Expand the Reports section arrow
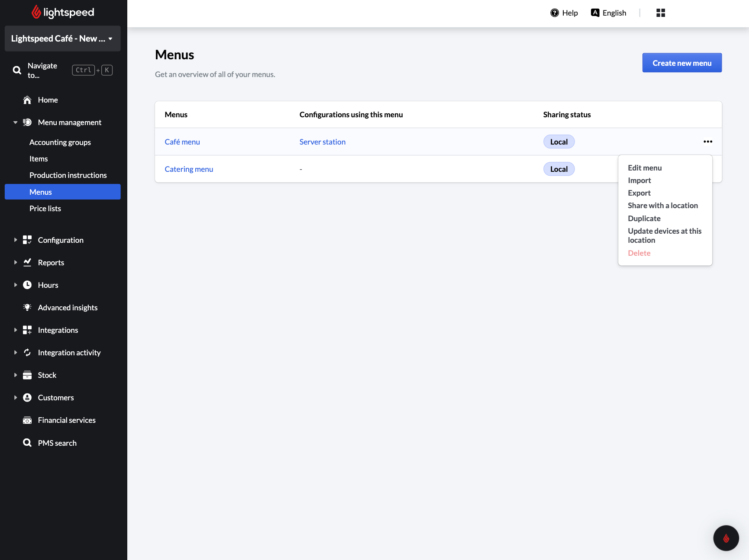Screen dimensions: 749x560 (x=16, y=262)
